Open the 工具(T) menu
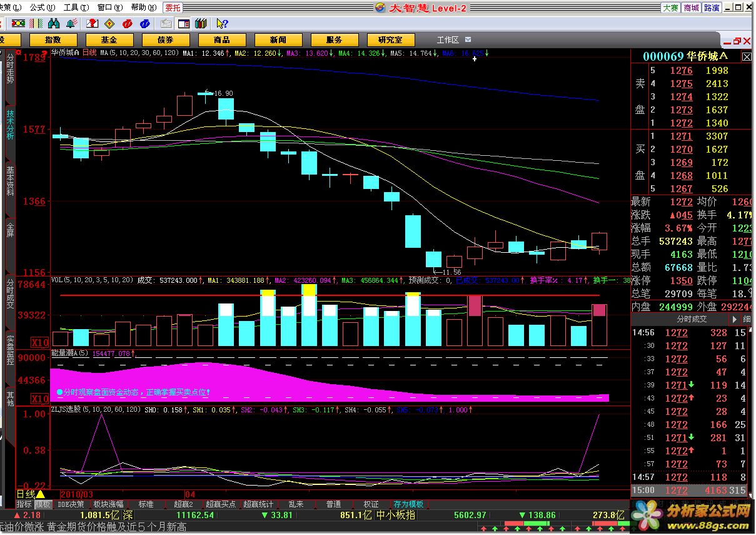Viewport: 756px width, 535px height. pos(75,8)
